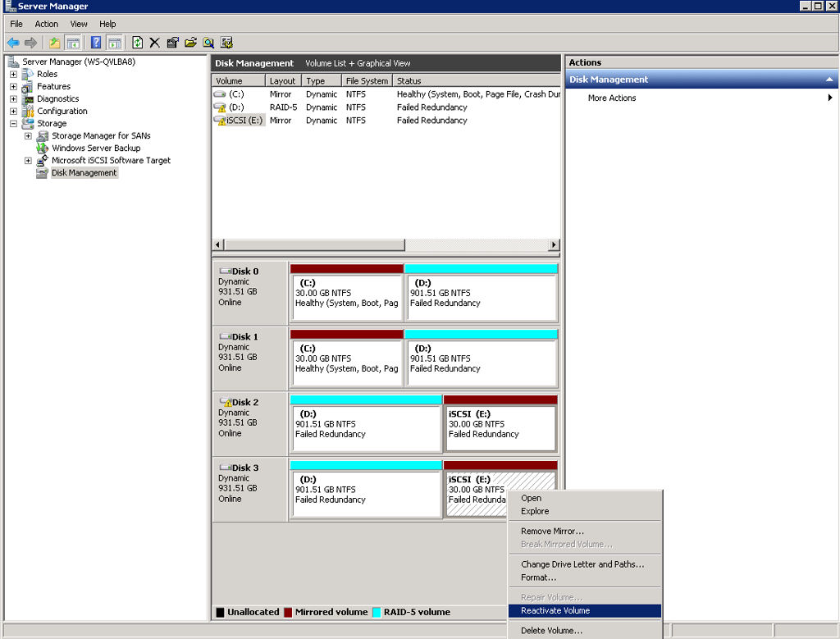Viewport: 840px width, 639px height.
Task: Choose Delete Volume from context menu
Action: pyautogui.click(x=584, y=631)
